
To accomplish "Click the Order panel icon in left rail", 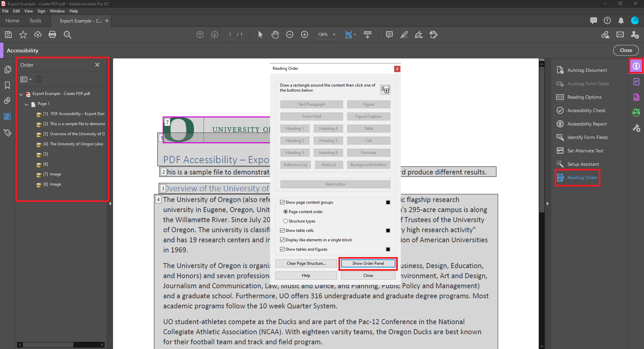I will pyautogui.click(x=7, y=117).
